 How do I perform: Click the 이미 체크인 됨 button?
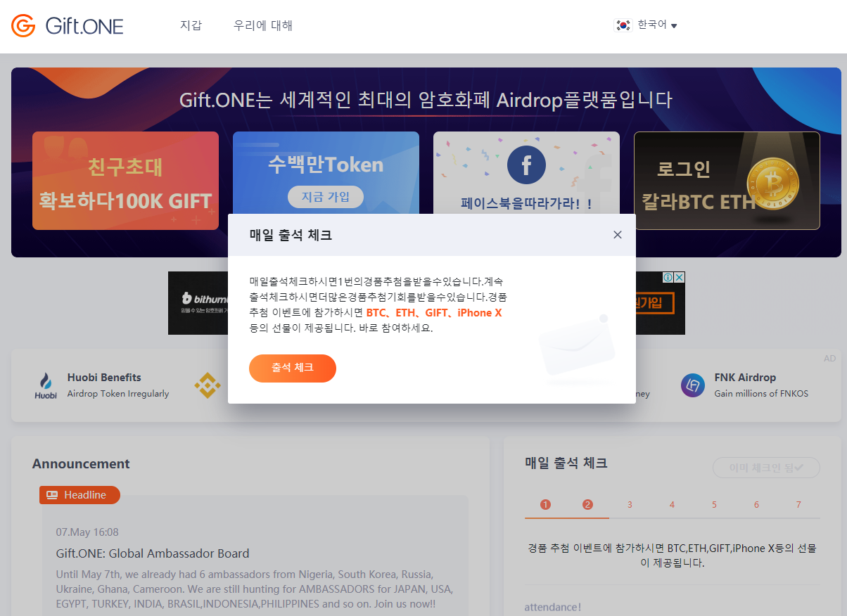pos(766,467)
